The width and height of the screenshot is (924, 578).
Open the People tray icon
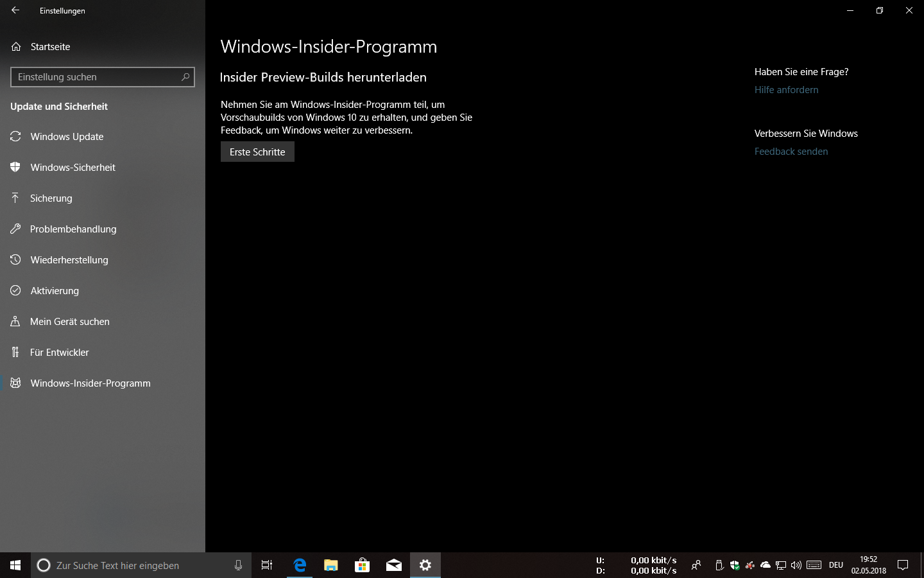(x=696, y=565)
